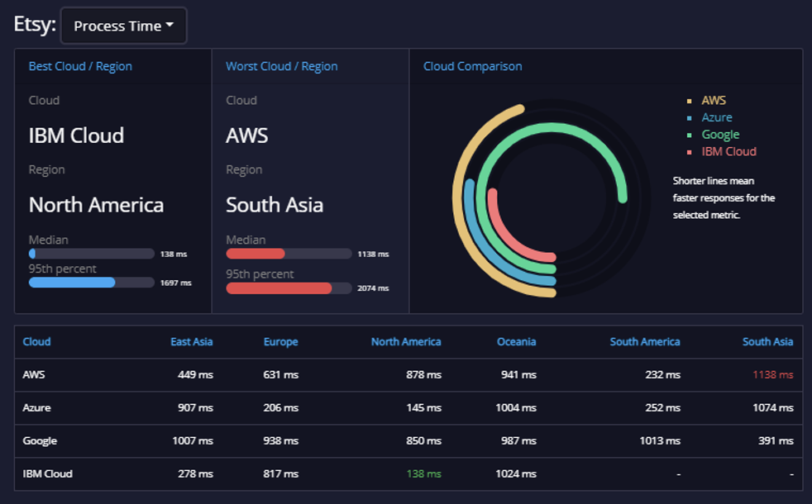
Task: Click the Etsy: title label
Action: point(35,24)
